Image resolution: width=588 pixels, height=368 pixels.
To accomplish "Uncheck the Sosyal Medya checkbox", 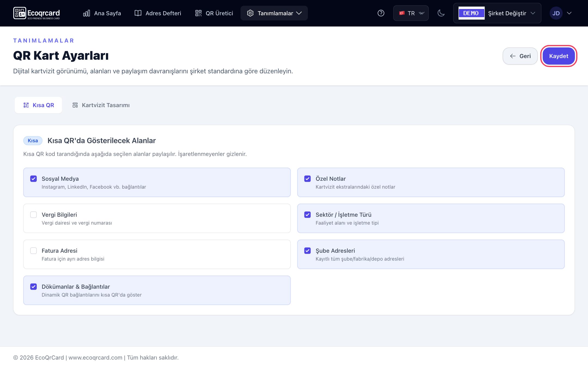I will point(33,179).
